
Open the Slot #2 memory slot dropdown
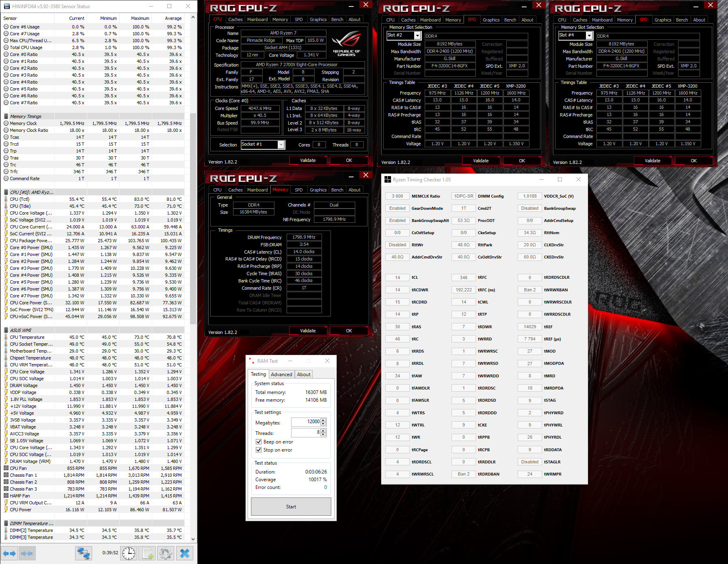coord(417,36)
